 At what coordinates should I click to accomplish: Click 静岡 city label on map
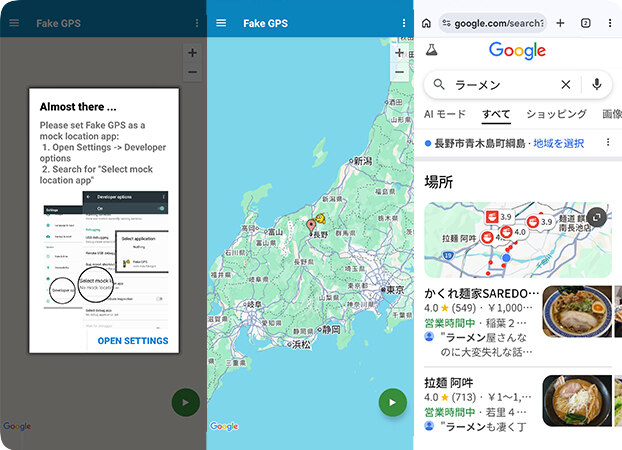pyautogui.click(x=331, y=330)
